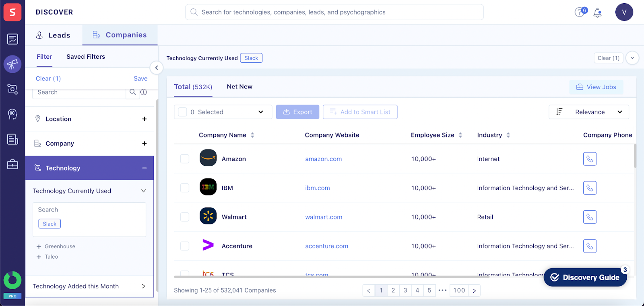Click IBM's phone icon
The height and width of the screenshot is (306, 644).
tap(590, 188)
